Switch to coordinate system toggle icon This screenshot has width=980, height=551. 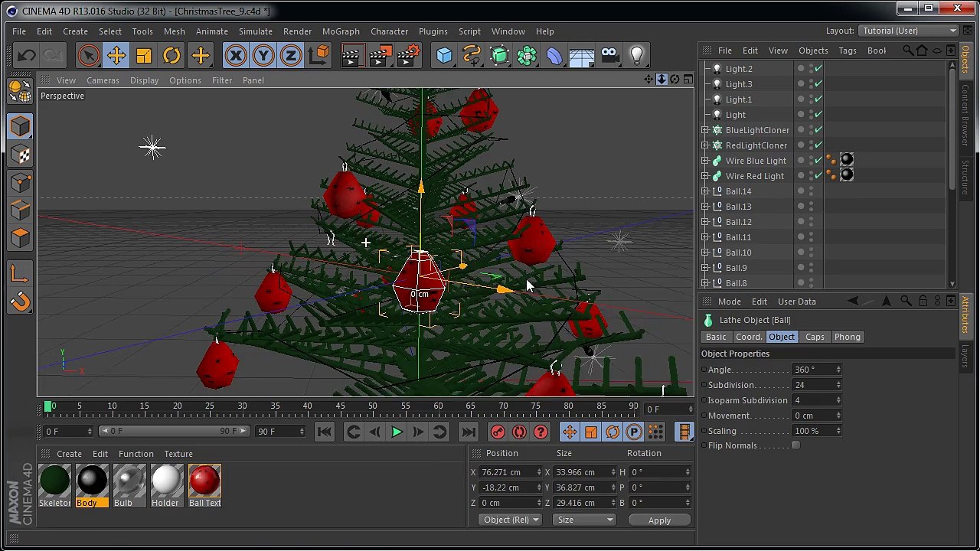tap(318, 55)
